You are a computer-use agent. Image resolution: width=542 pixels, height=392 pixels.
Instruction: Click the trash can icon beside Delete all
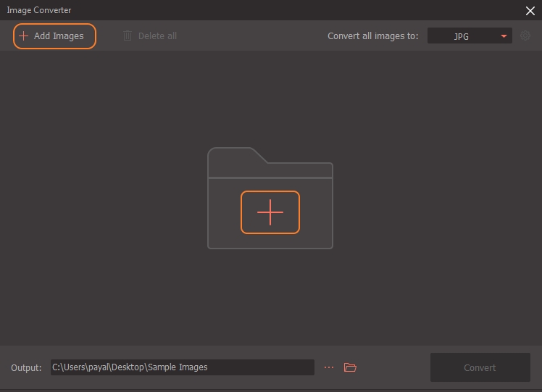point(128,36)
